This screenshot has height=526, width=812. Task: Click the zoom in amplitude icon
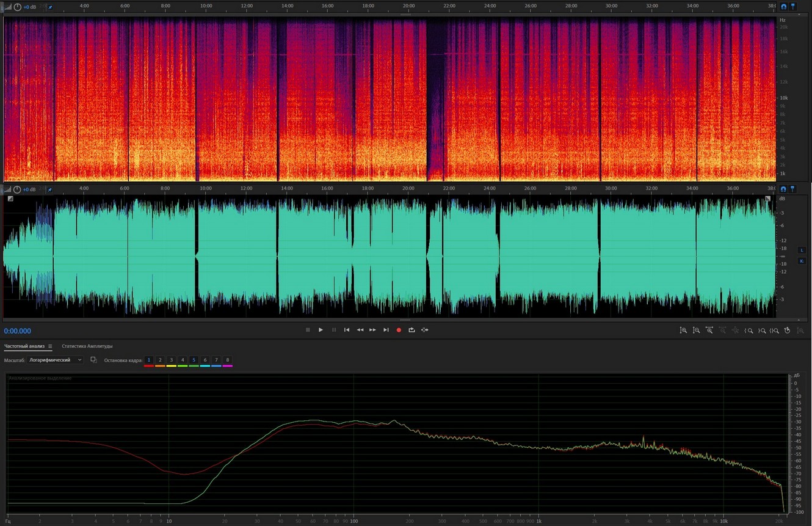coord(683,331)
